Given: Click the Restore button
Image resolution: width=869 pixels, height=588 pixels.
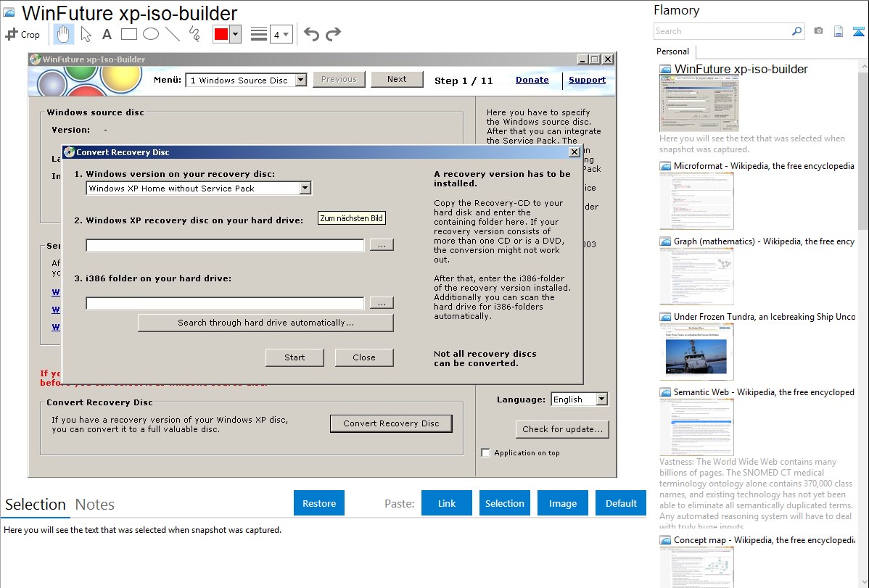Looking at the screenshot, I should [319, 502].
